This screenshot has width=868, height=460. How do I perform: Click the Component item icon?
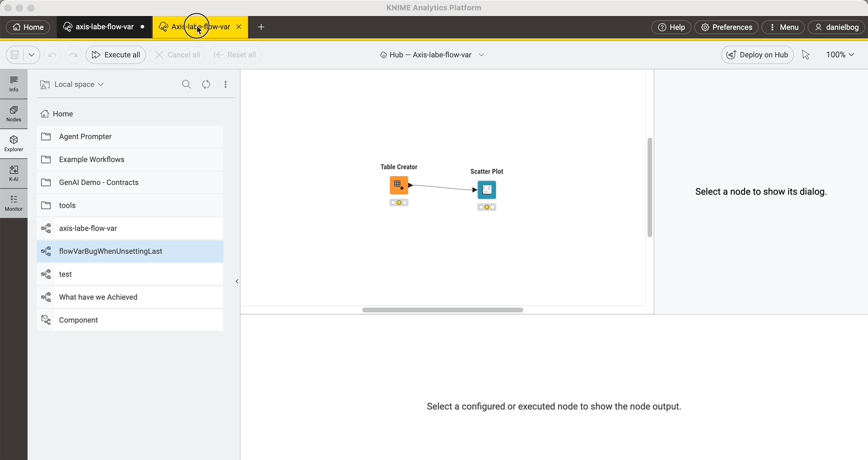click(46, 320)
